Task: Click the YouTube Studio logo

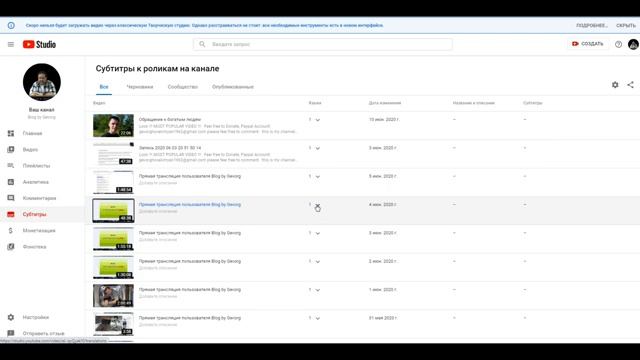Action: click(x=39, y=44)
